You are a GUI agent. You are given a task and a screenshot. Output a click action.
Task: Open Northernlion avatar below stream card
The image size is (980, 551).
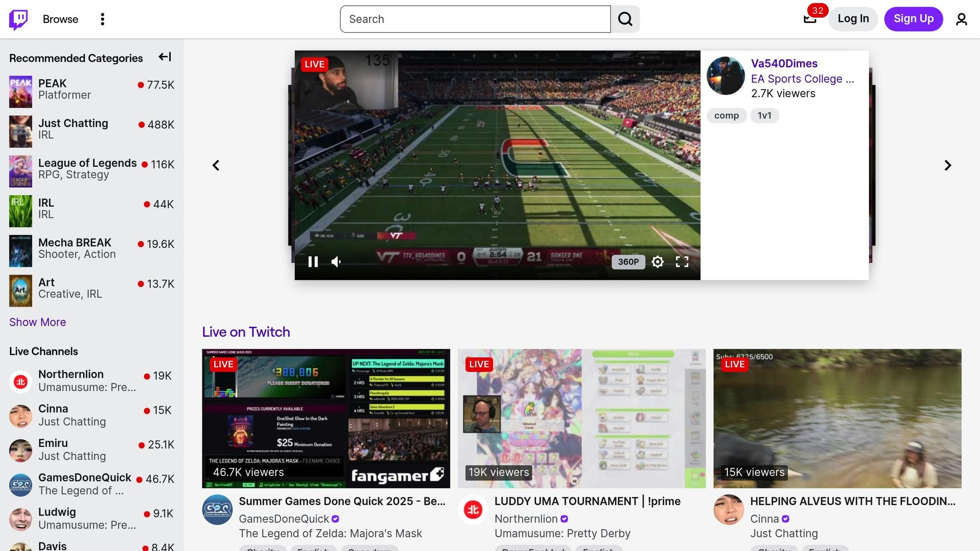coord(473,510)
